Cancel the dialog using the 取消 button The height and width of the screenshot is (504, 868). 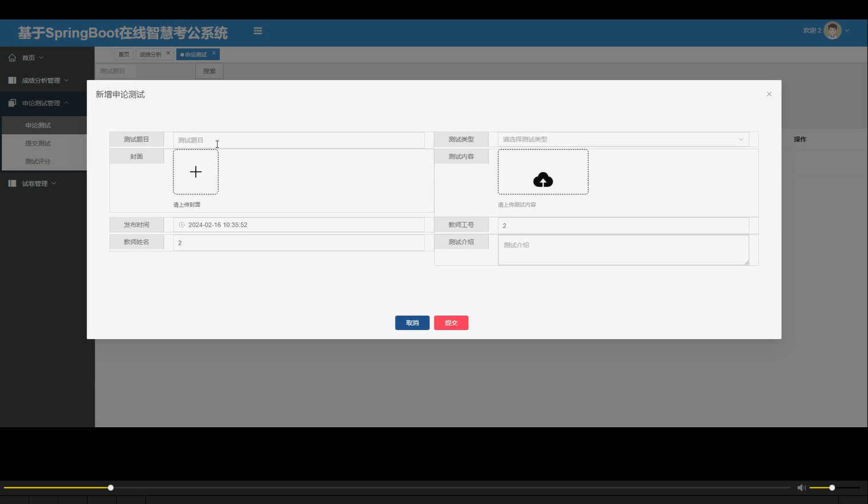tap(412, 322)
